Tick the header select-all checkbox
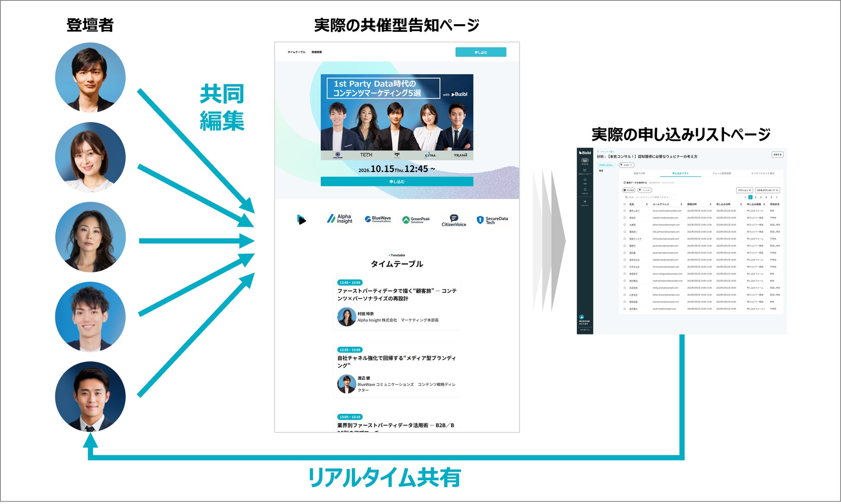This screenshot has width=841, height=504. 624,204
